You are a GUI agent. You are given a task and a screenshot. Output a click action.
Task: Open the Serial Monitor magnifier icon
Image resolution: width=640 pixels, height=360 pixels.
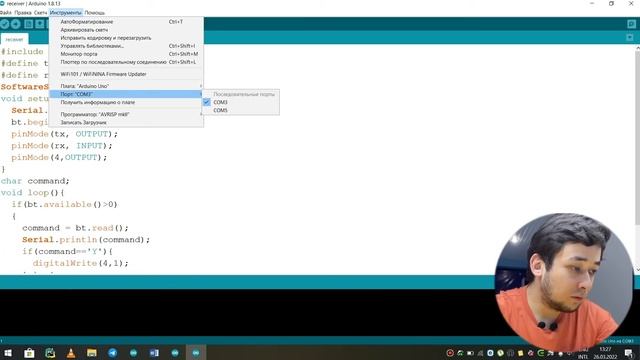coord(631,24)
